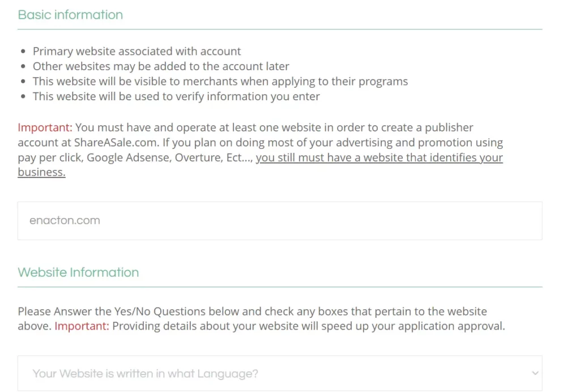The image size is (580, 392).
Task: Open the website Language dropdown
Action: (x=280, y=373)
